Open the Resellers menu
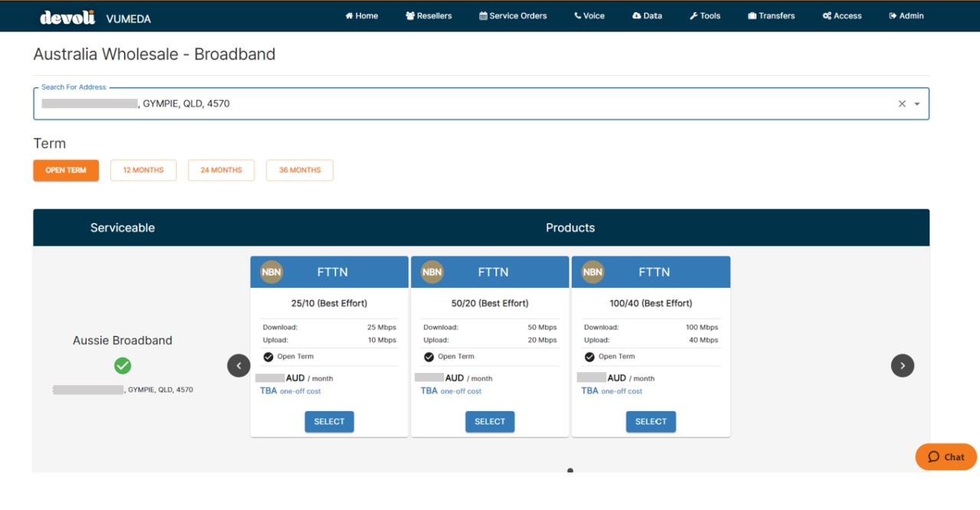 pos(429,16)
